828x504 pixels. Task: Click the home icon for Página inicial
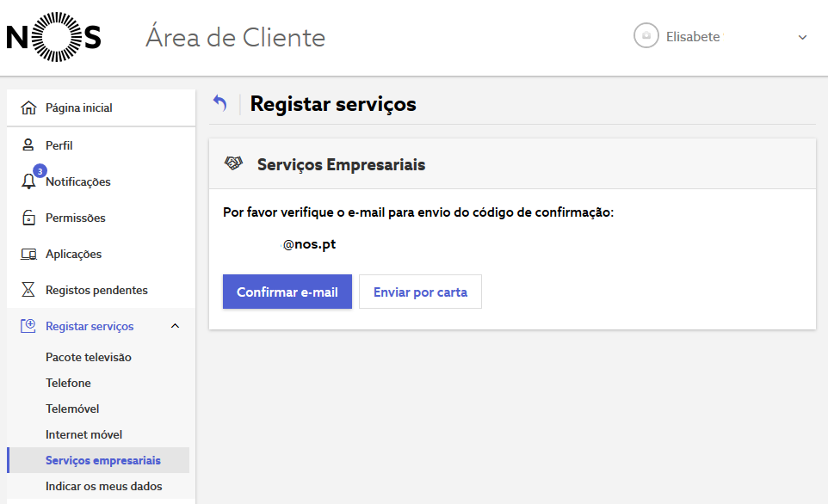[28, 108]
